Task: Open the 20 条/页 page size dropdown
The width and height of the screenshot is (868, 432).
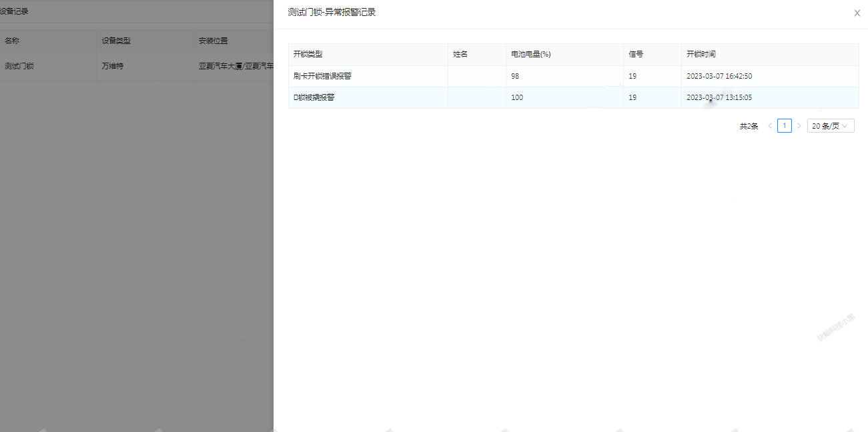Action: pyautogui.click(x=830, y=126)
